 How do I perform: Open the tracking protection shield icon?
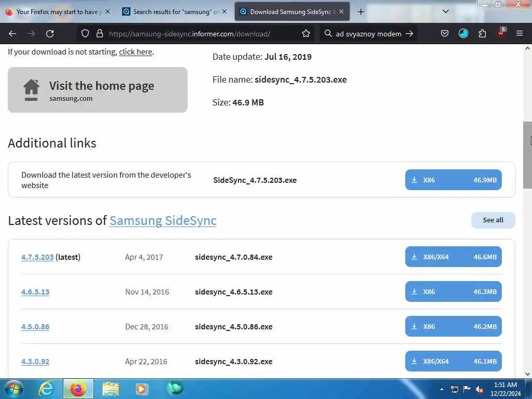point(85,34)
